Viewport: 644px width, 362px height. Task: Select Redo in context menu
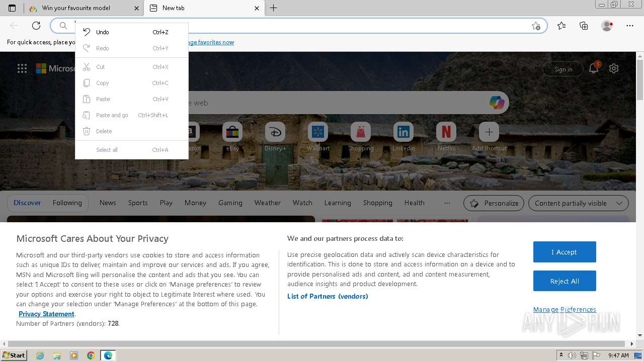pyautogui.click(x=132, y=48)
